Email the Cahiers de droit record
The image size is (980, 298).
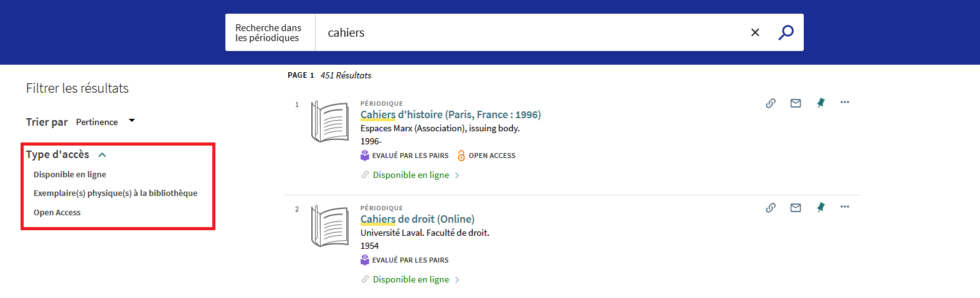796,208
